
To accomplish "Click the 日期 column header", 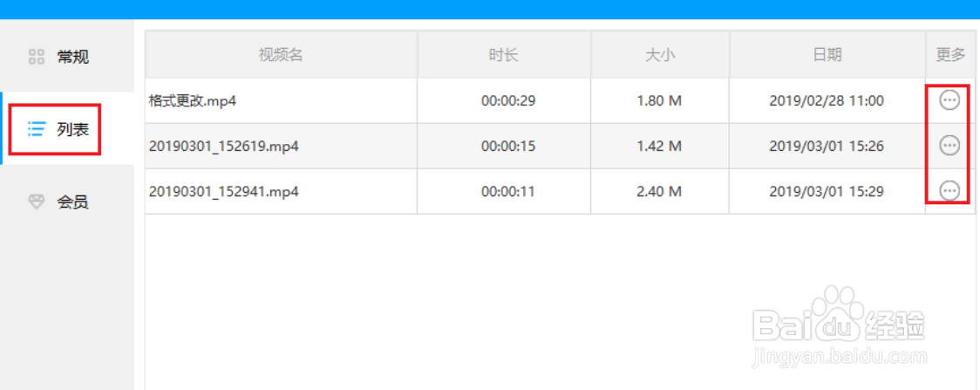I will coord(827,55).
